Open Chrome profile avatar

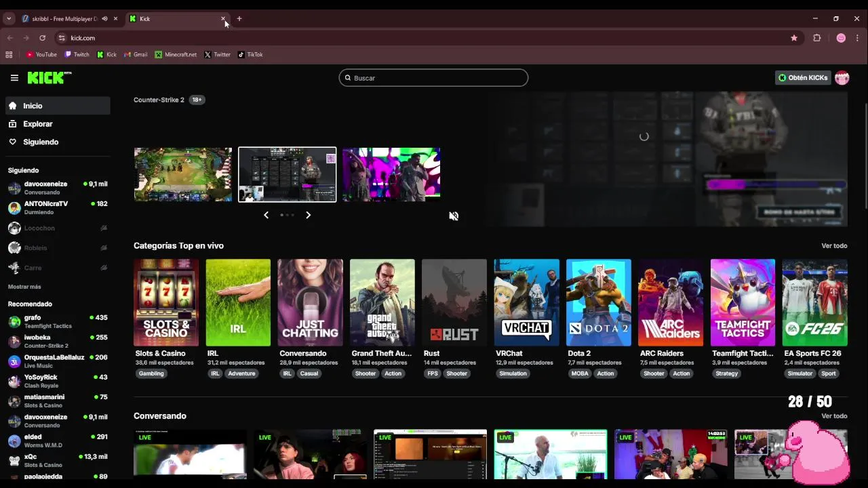tap(841, 38)
